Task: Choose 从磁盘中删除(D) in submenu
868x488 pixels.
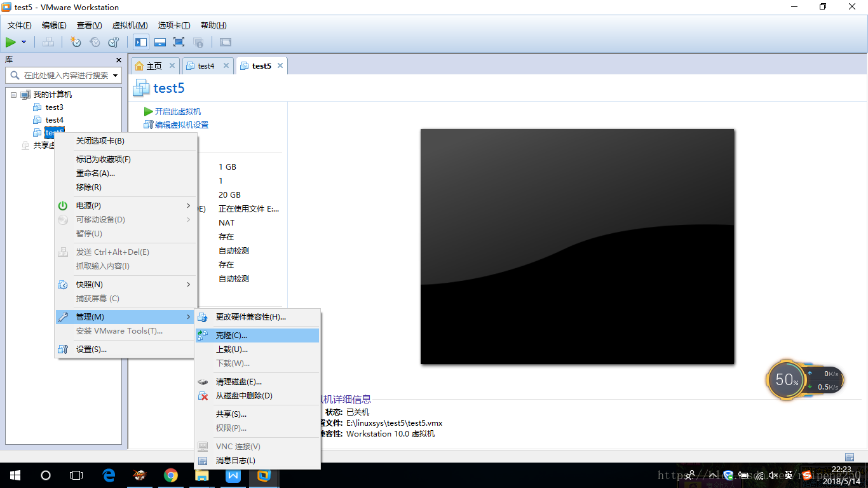Action: pyautogui.click(x=257, y=396)
